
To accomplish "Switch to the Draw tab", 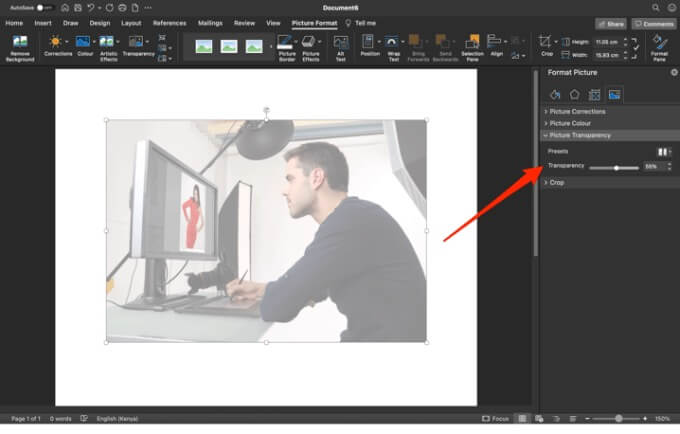I will 70,23.
